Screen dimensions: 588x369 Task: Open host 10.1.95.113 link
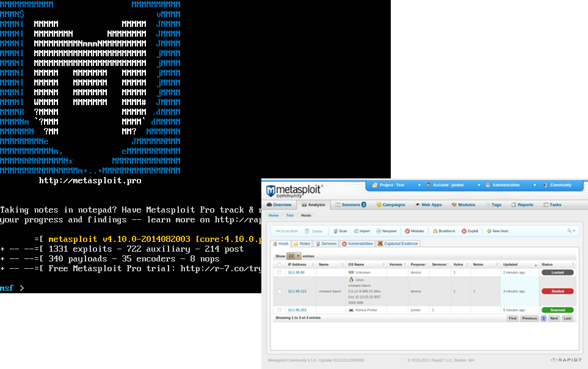pyautogui.click(x=297, y=291)
